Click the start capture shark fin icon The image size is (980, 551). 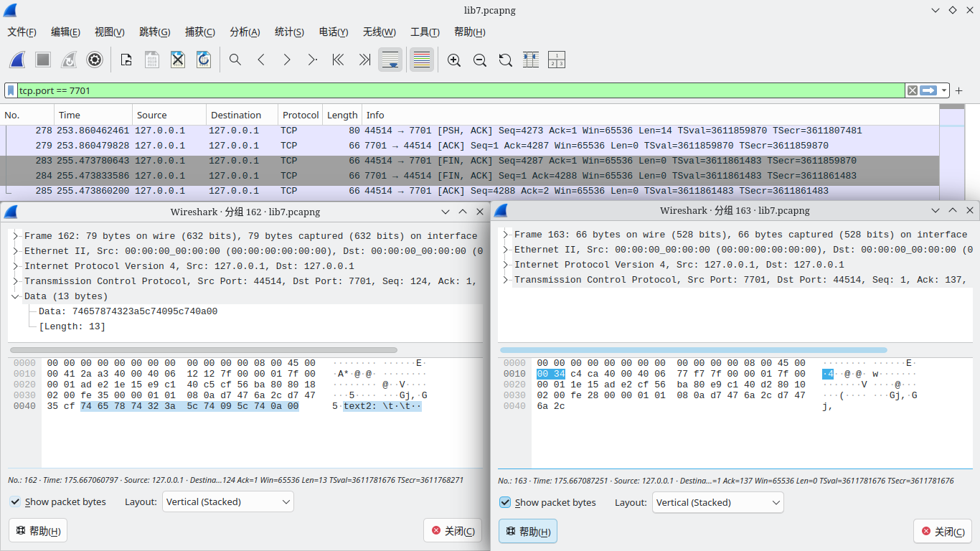[x=18, y=60]
